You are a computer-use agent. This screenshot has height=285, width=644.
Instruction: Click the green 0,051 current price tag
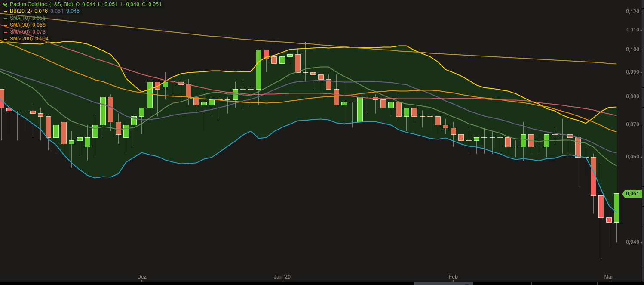tap(632, 194)
